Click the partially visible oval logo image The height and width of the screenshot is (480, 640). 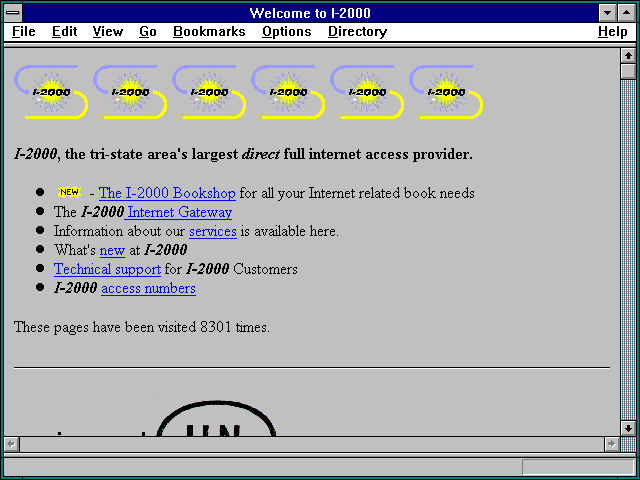click(216, 418)
